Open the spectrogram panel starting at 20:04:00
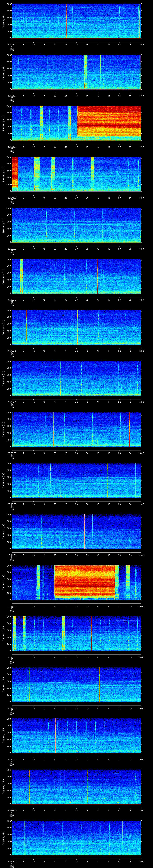The width and height of the screenshot is (153, 868). point(77,174)
